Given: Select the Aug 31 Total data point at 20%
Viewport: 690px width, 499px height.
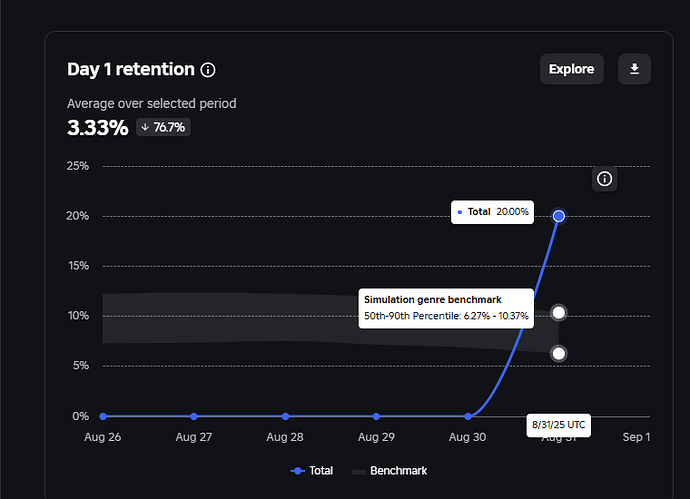Looking at the screenshot, I should [x=558, y=216].
